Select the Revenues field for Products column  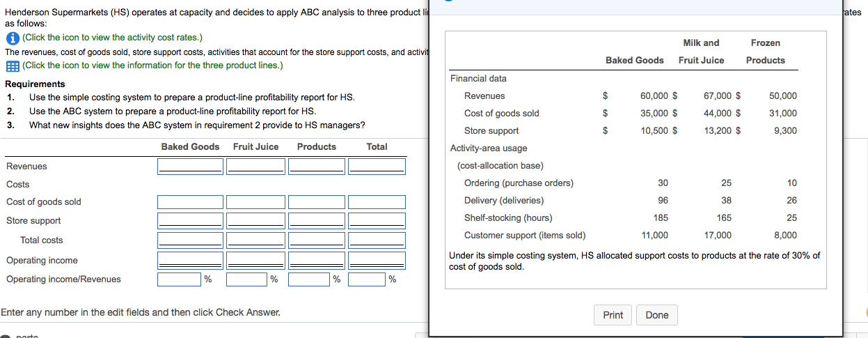tap(316, 166)
